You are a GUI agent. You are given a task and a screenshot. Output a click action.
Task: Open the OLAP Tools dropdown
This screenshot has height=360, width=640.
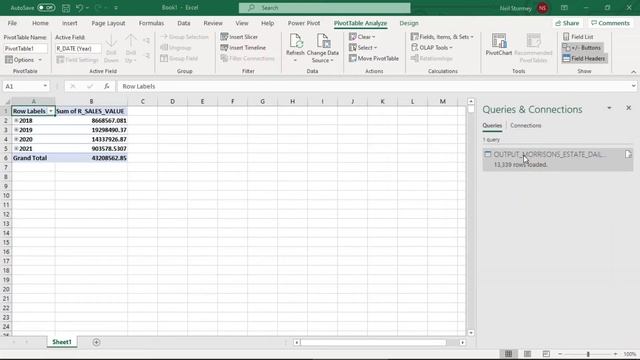click(x=432, y=48)
